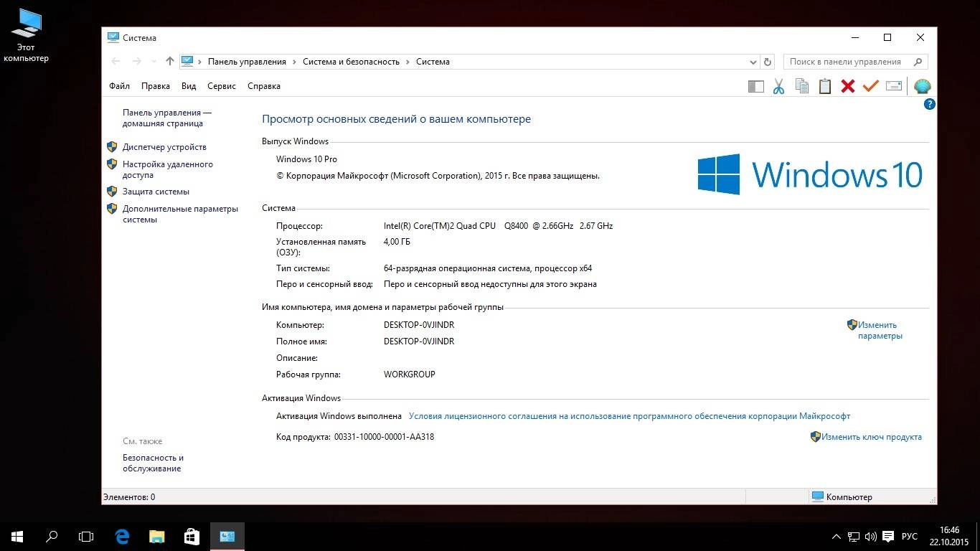This screenshot has height=551, width=980.
Task: Show hidden tray icons with the chevron
Action: point(837,536)
